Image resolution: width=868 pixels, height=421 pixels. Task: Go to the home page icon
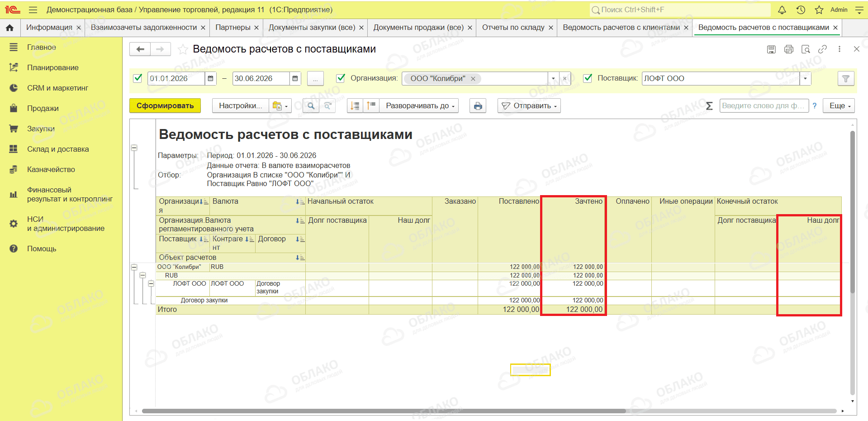click(9, 28)
